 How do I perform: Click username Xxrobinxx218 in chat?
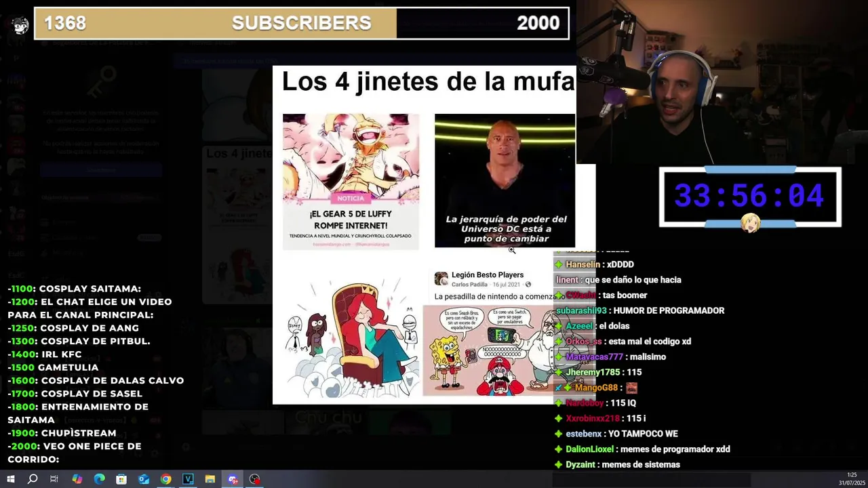[x=593, y=419]
